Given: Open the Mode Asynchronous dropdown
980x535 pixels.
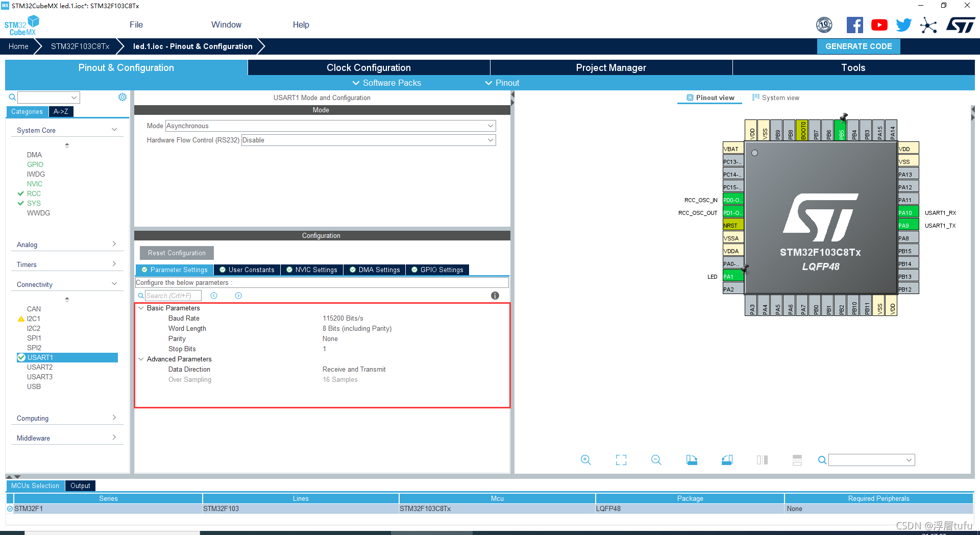Looking at the screenshot, I should click(x=331, y=126).
